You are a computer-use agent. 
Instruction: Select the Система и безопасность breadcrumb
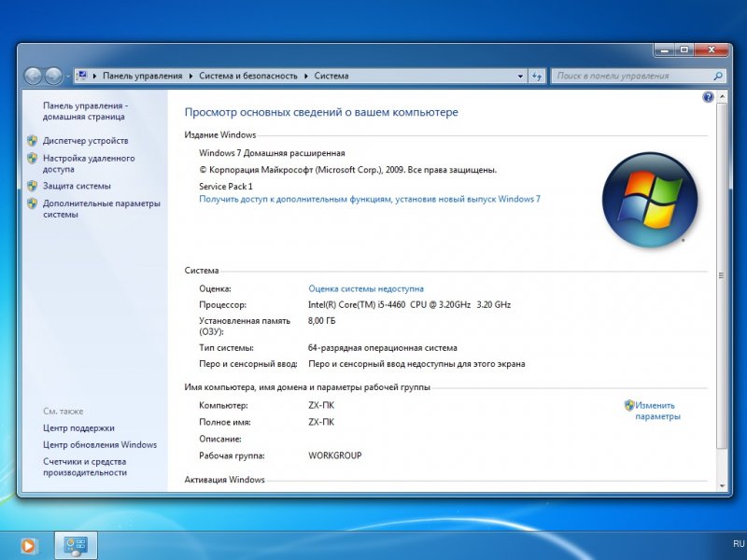pyautogui.click(x=248, y=76)
